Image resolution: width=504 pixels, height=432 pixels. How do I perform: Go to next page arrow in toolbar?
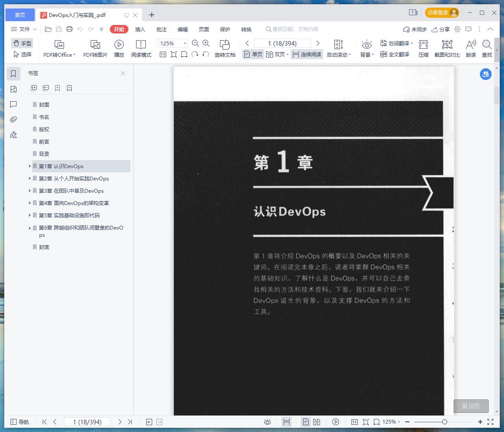point(318,43)
